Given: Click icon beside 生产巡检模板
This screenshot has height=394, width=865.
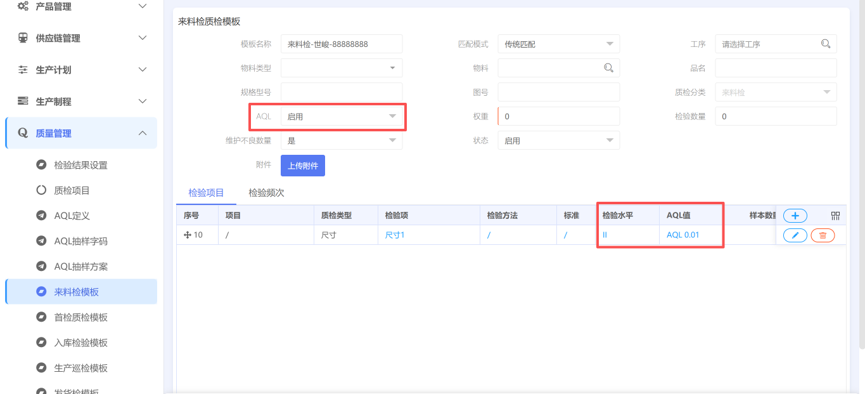Looking at the screenshot, I should point(41,368).
